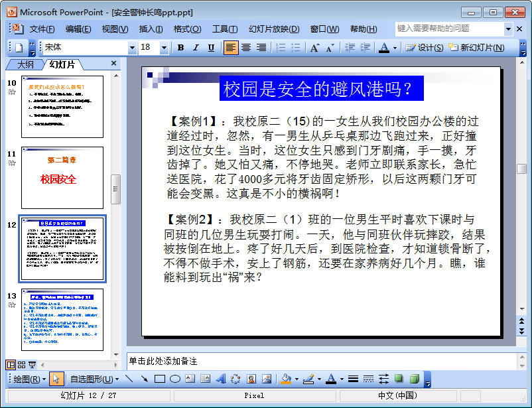The width and height of the screenshot is (532, 408).
Task: Open the font name dropdown
Action: click(132, 48)
